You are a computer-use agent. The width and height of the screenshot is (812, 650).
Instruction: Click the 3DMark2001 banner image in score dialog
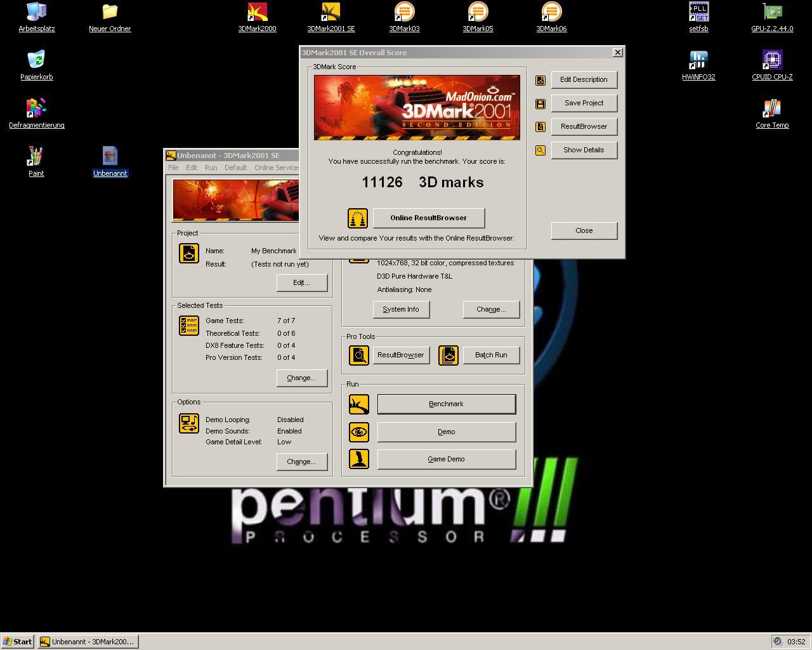coord(417,107)
